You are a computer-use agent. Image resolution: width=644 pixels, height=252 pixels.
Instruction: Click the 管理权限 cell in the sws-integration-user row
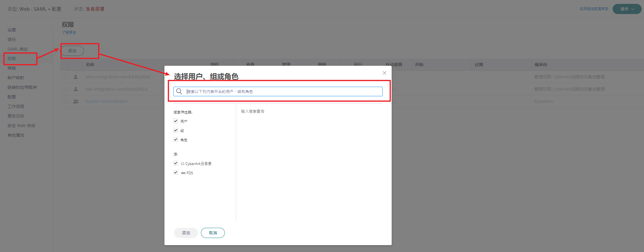569,89
